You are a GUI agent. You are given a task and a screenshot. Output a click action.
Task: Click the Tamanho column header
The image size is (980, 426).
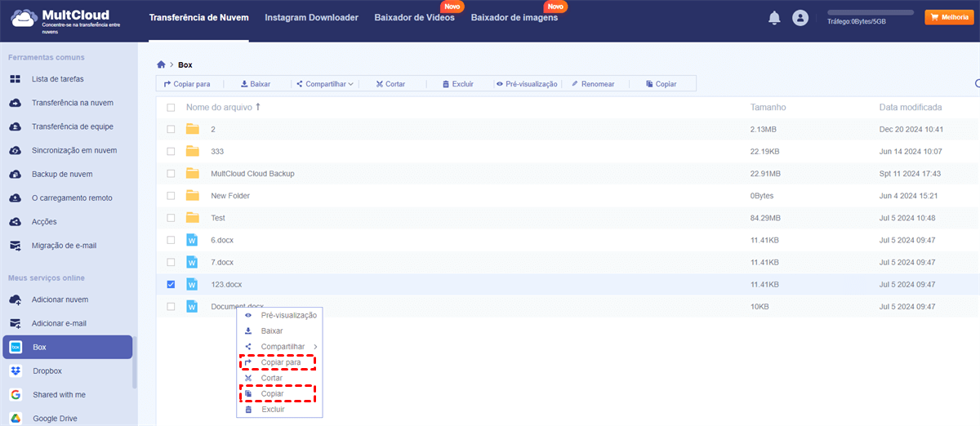tap(768, 107)
